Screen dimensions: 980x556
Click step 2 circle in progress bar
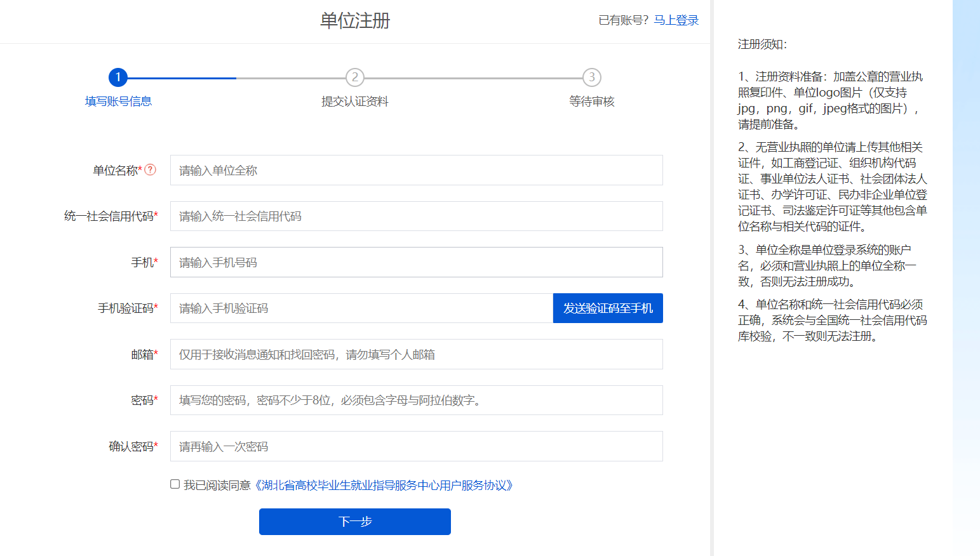click(354, 77)
